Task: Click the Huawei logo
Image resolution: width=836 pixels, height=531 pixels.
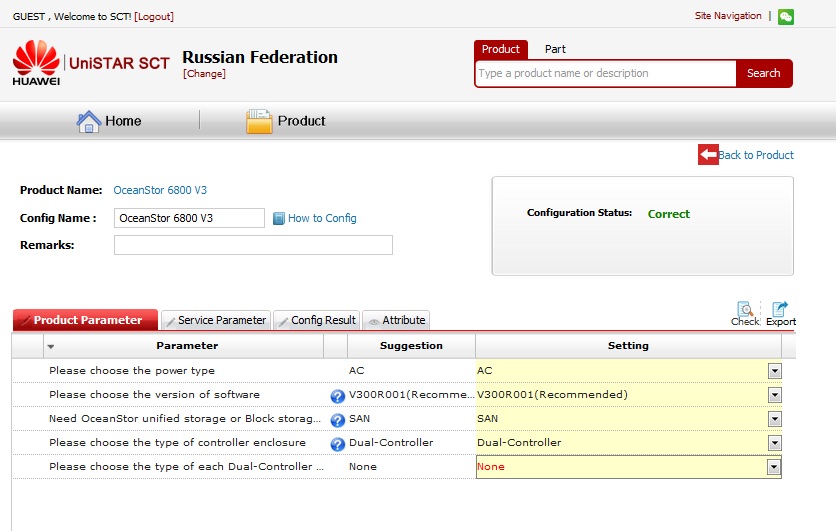Action: (36, 62)
